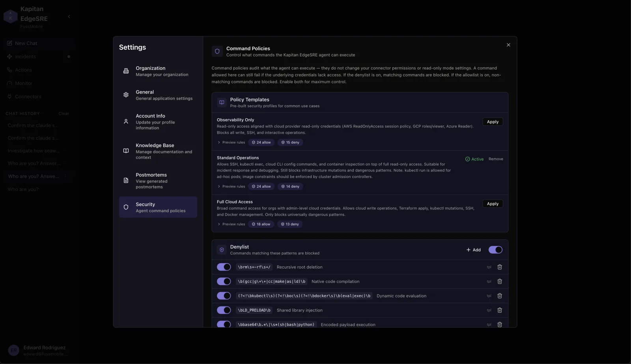Open the General settings section

158,95
